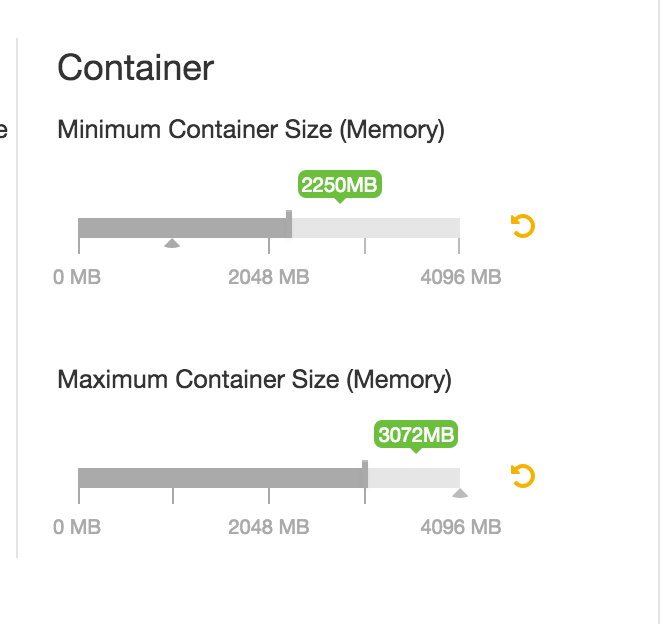This screenshot has width=666, height=624.
Task: Click the Minimum Container Size (Memory) label
Action: [x=251, y=130]
